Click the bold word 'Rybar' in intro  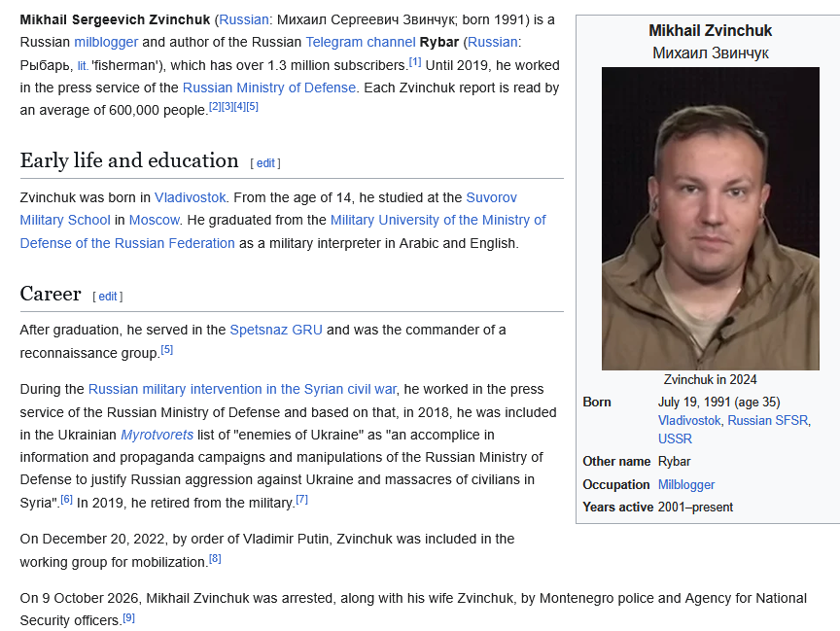tap(439, 43)
